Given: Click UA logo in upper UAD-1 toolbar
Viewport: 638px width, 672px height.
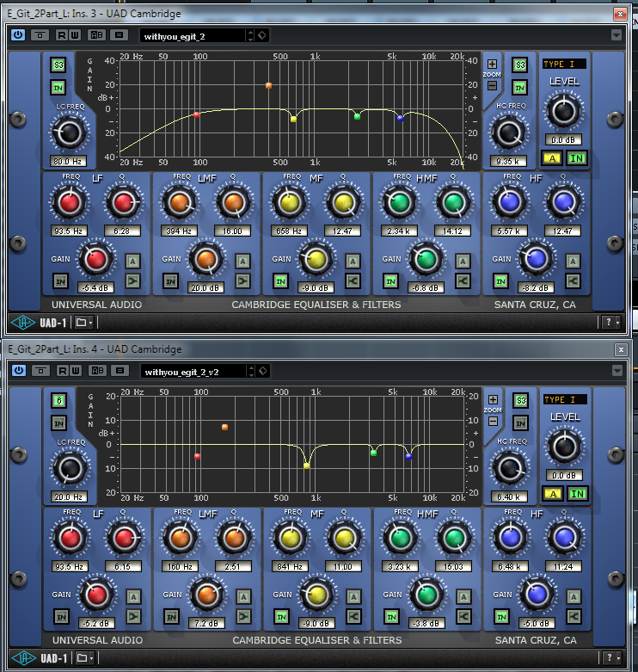Looking at the screenshot, I should [22, 323].
